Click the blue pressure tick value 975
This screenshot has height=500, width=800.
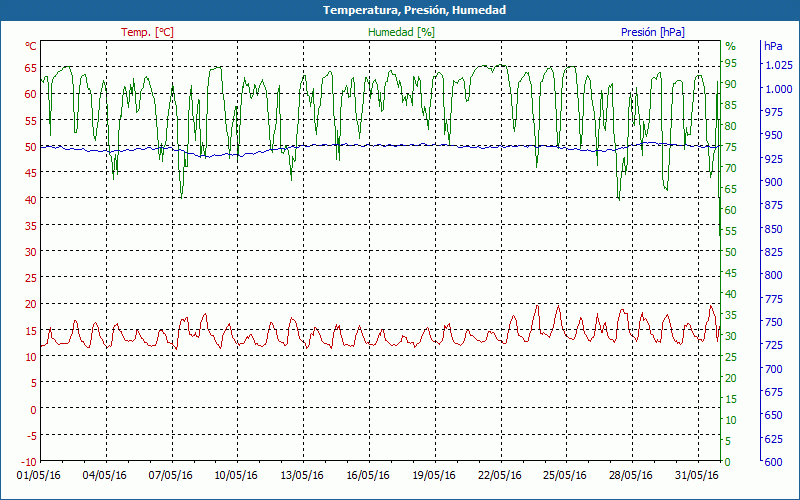point(773,112)
